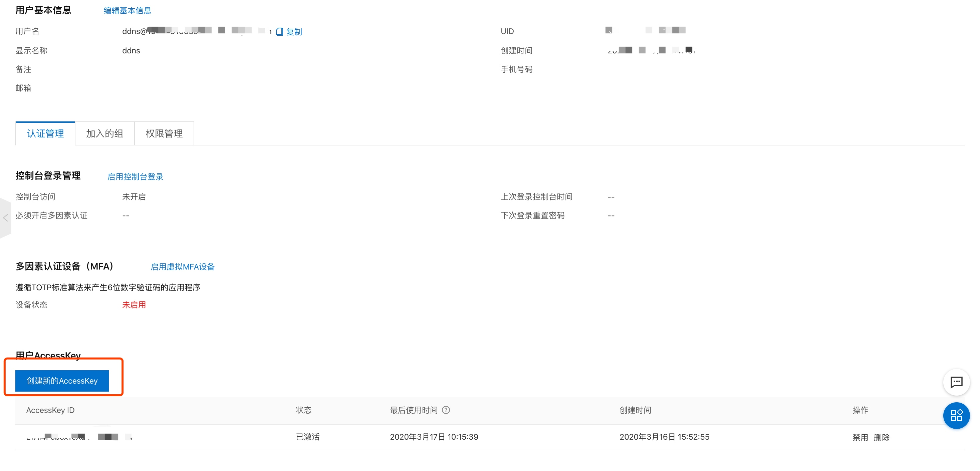Select the 权限管理 tab

[x=164, y=133]
